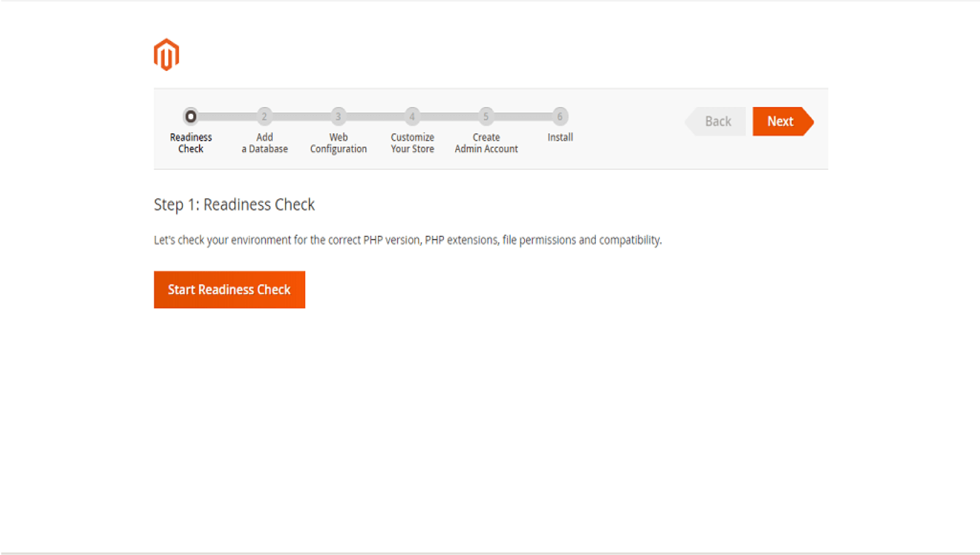The width and height of the screenshot is (980, 555).
Task: Click the step 5 numbered circle
Action: tap(486, 116)
